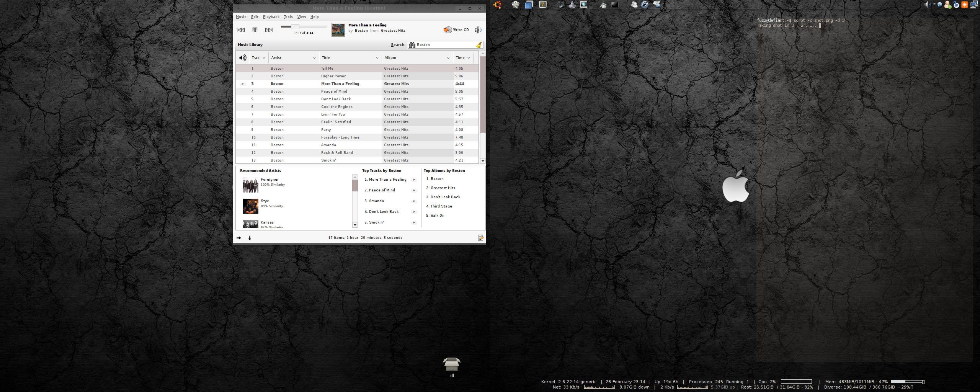This screenshot has width=980, height=392.
Task: Play top track Don't Look Back
Action: pyautogui.click(x=414, y=212)
